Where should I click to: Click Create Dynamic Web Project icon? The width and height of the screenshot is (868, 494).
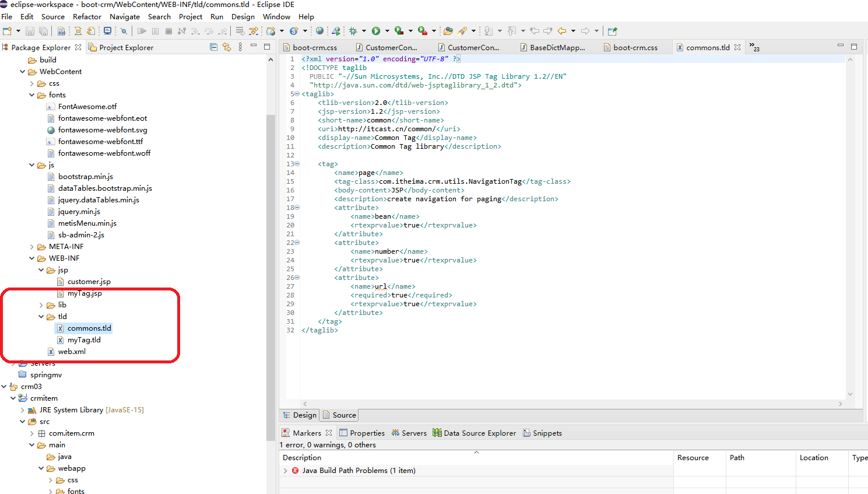[270, 31]
